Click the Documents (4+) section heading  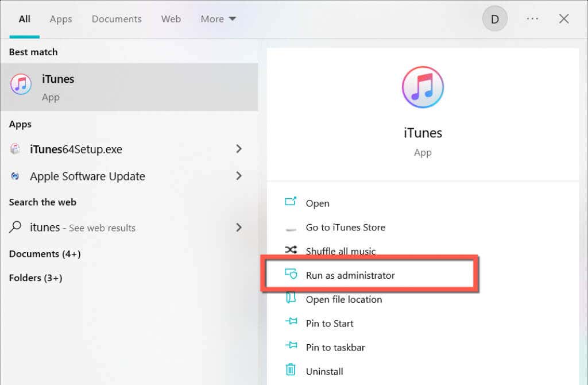(44, 253)
